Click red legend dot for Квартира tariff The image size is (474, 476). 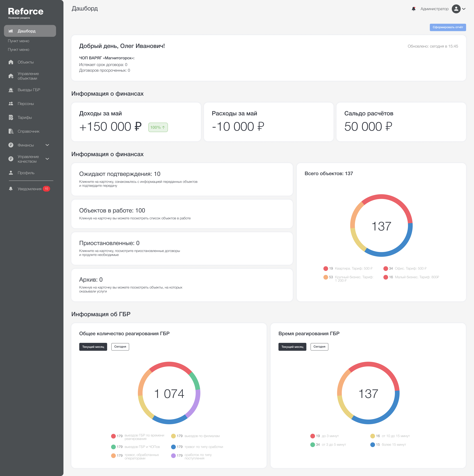click(326, 269)
